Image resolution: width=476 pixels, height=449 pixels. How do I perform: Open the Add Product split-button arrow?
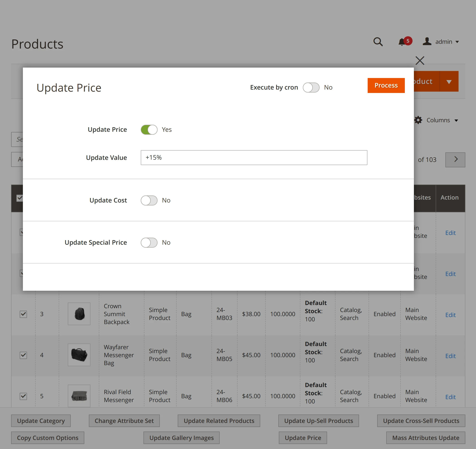(449, 81)
